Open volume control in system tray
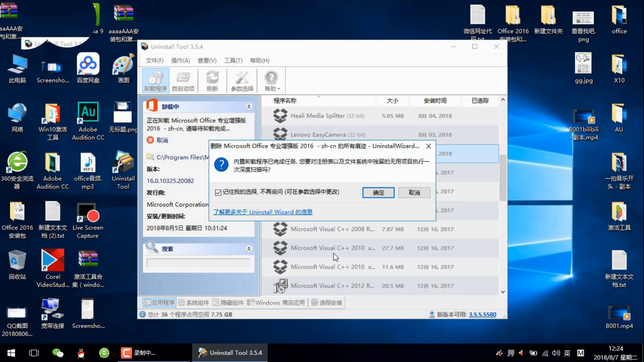Image resolution: width=644 pixels, height=362 pixels. tap(556, 353)
